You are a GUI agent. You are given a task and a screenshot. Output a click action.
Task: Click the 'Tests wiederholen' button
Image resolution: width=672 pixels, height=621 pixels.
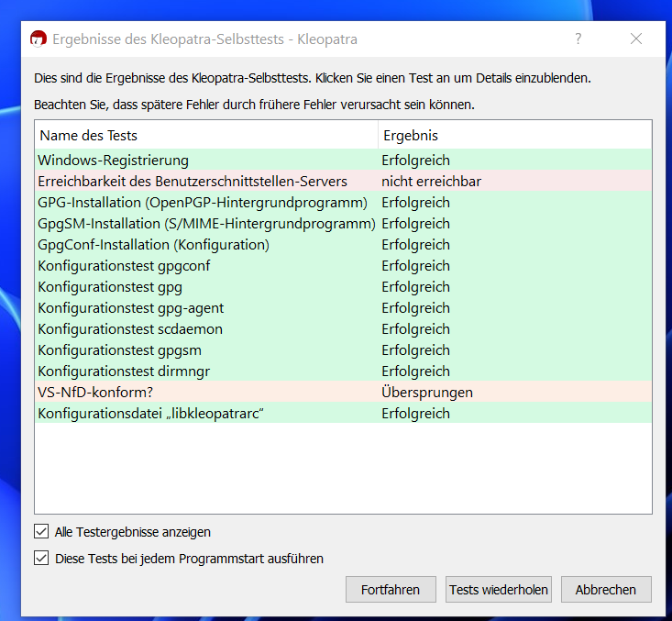(x=499, y=590)
